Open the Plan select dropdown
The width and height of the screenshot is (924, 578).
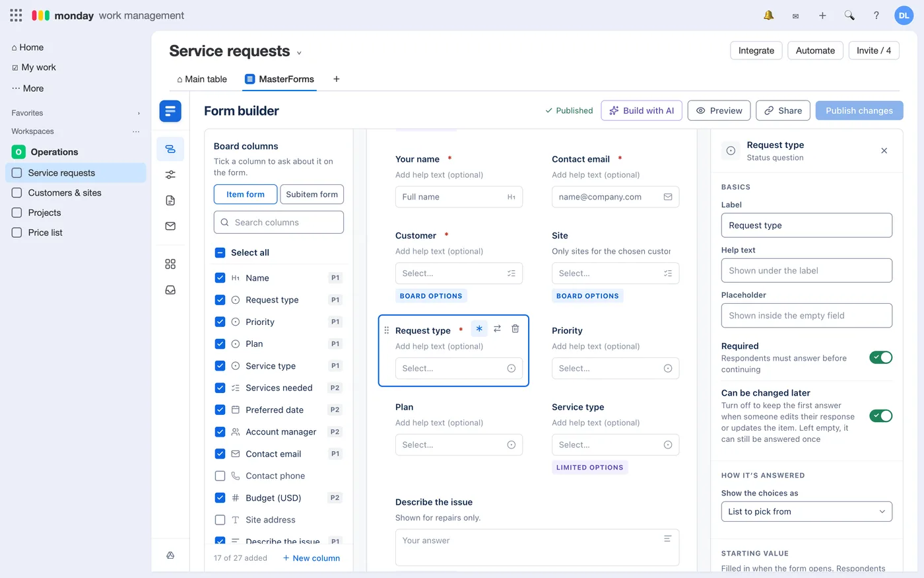[459, 445]
